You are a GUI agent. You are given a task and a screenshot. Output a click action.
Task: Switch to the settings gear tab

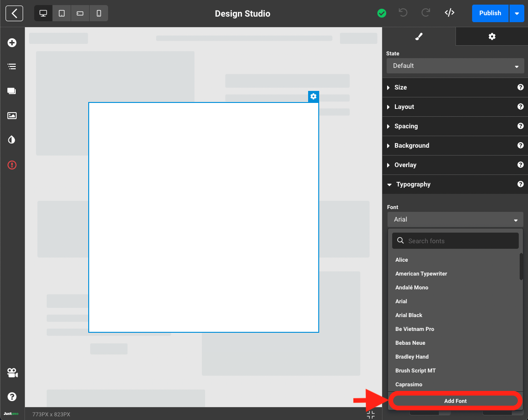pyautogui.click(x=492, y=36)
